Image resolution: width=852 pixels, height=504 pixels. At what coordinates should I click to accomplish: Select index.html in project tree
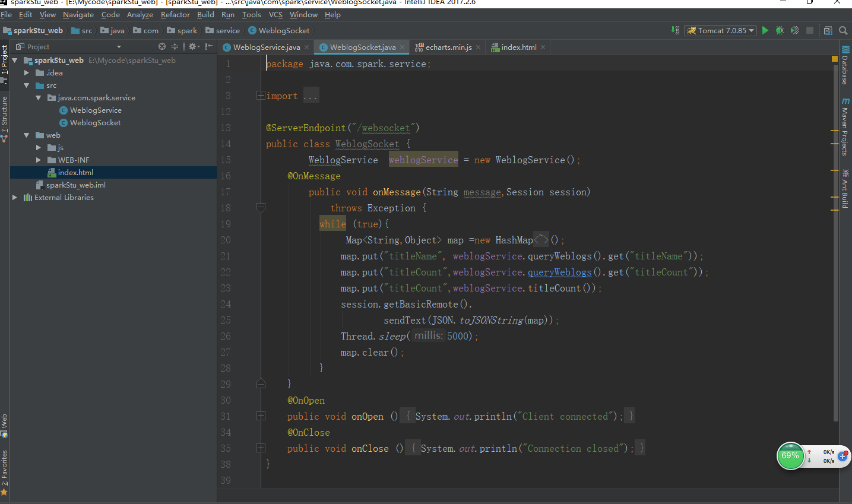(75, 173)
